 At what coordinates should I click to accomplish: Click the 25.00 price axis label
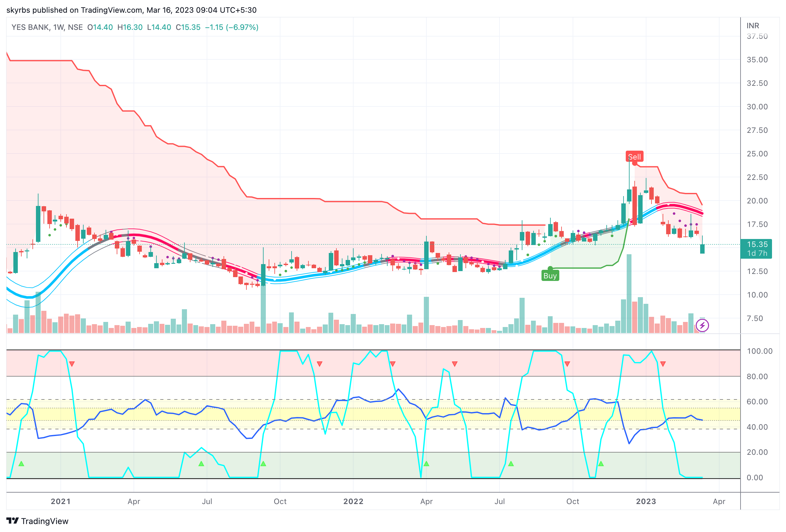[x=757, y=154]
